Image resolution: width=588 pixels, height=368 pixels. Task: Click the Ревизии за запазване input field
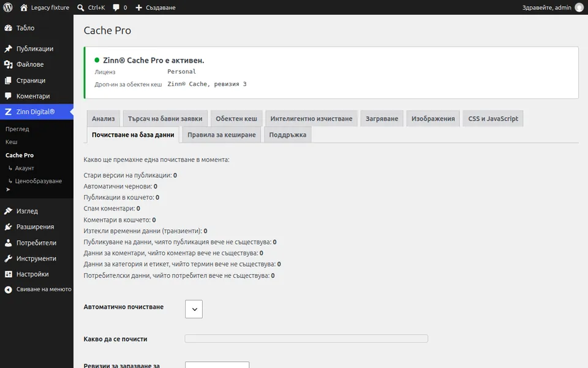[x=217, y=364]
